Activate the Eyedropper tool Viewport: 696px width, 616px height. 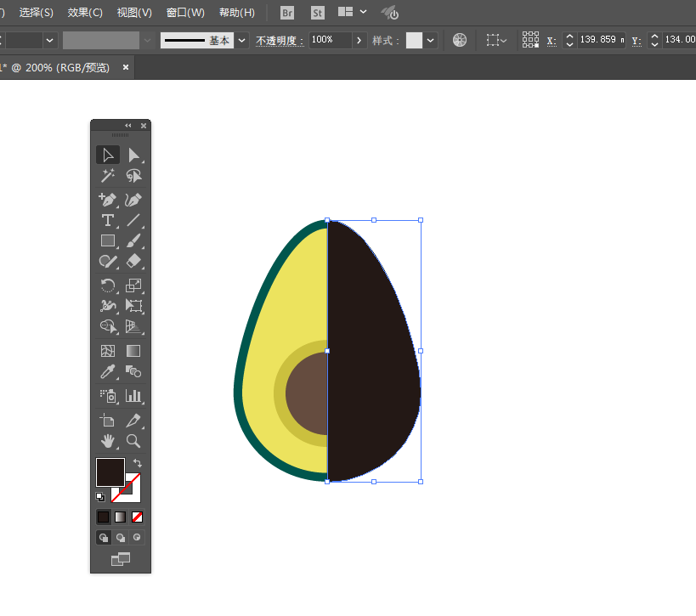tap(108, 371)
